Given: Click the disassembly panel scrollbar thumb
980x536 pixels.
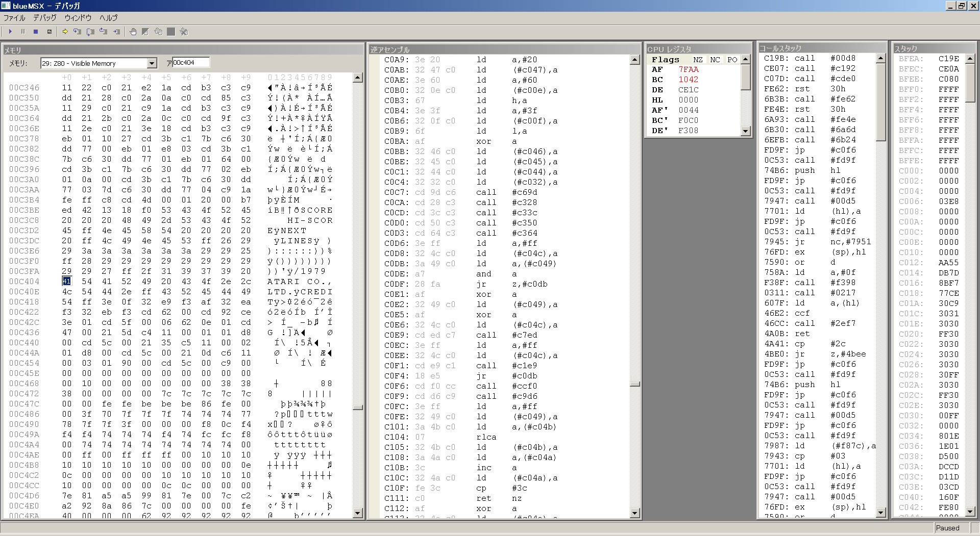Looking at the screenshot, I should [x=635, y=384].
